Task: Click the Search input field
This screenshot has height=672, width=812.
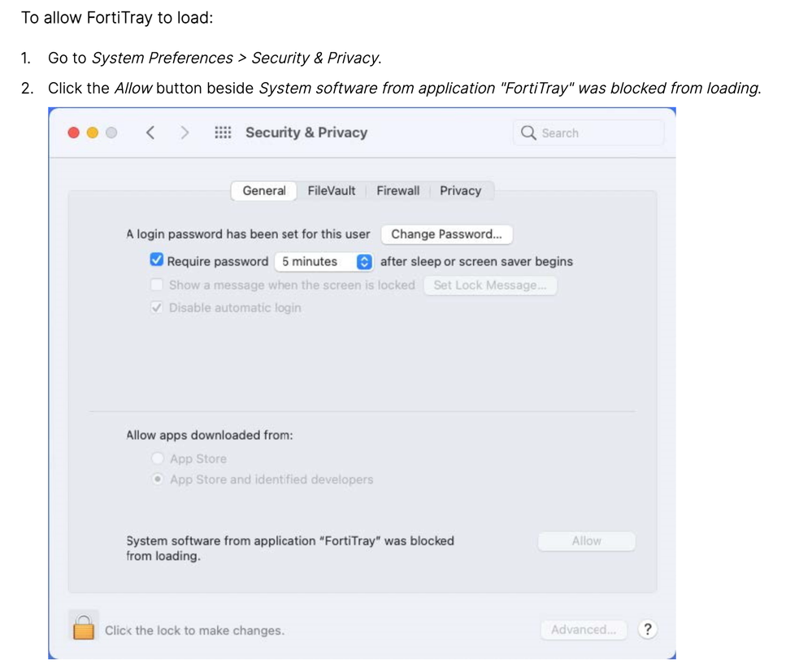Action: [x=597, y=133]
